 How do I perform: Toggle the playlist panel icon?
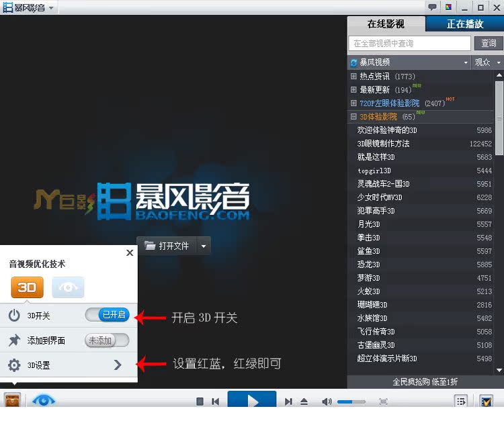click(461, 401)
